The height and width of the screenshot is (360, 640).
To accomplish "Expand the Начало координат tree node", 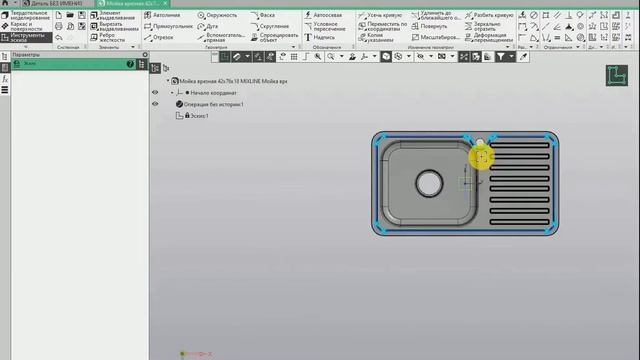I will pos(172,93).
